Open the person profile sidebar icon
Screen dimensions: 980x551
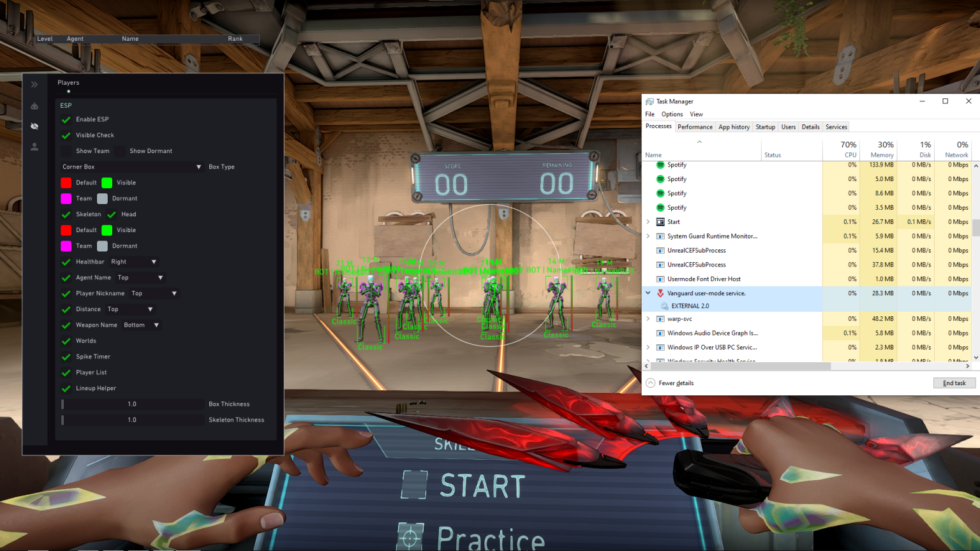(x=34, y=147)
